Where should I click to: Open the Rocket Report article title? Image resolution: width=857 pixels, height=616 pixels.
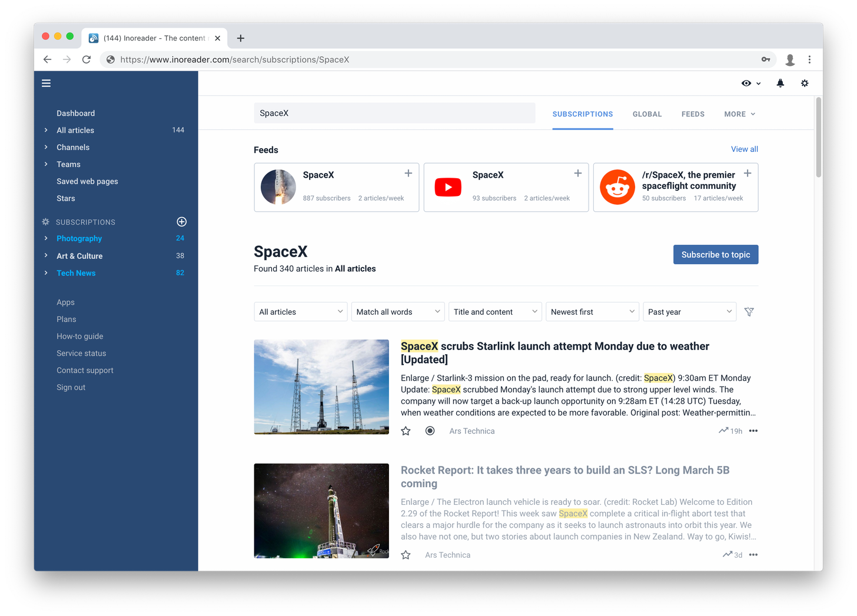pyautogui.click(x=565, y=477)
